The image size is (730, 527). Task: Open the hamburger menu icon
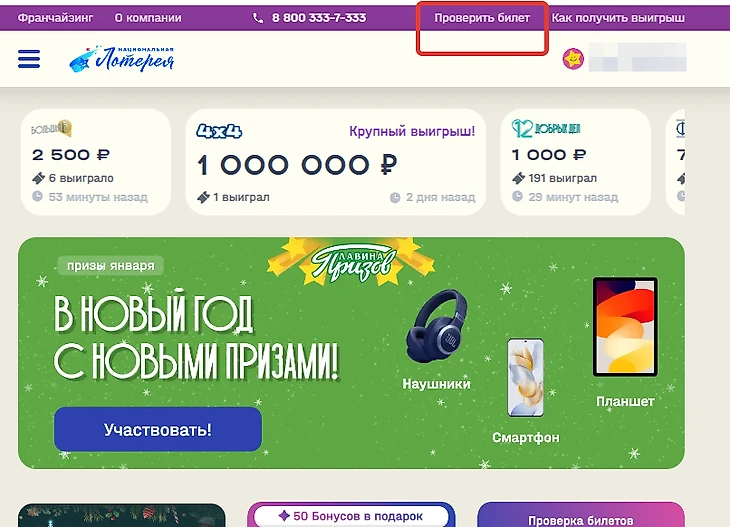tap(29, 59)
